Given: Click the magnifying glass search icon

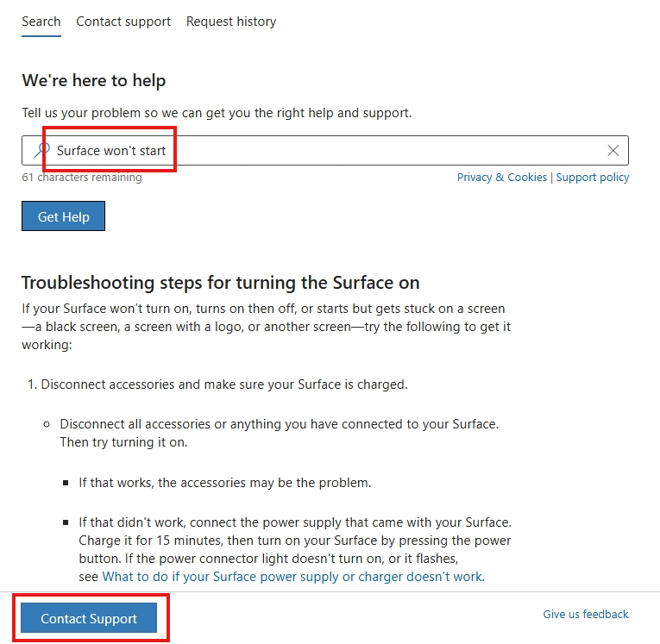Looking at the screenshot, I should (x=41, y=150).
